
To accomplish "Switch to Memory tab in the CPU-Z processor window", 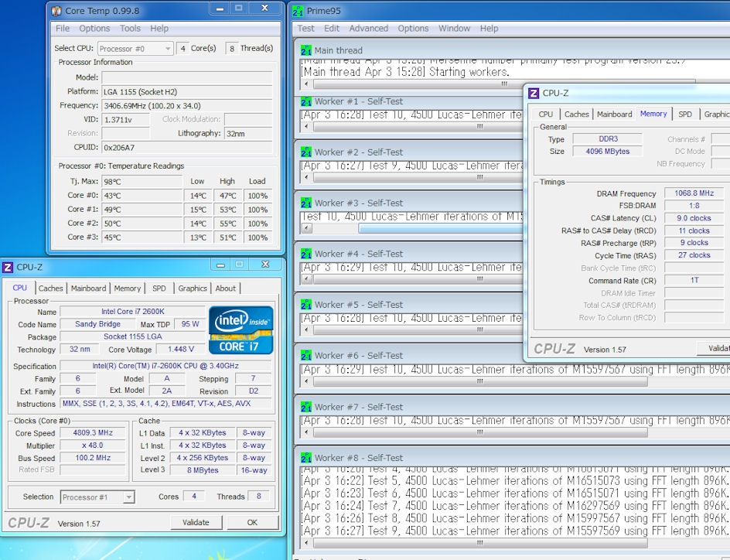I will click(x=127, y=289).
